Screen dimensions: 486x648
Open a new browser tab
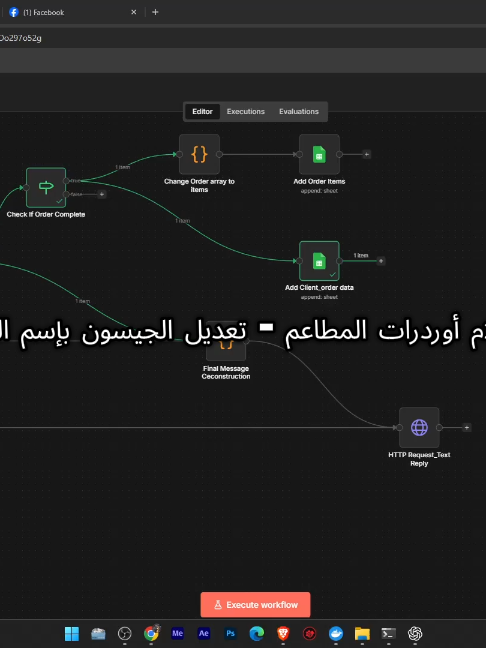coord(155,12)
